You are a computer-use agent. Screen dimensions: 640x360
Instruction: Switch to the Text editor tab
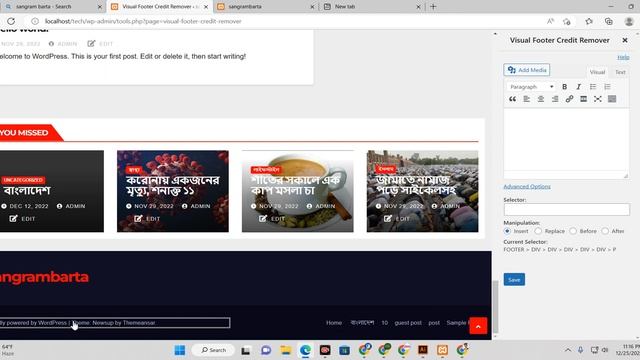(620, 72)
